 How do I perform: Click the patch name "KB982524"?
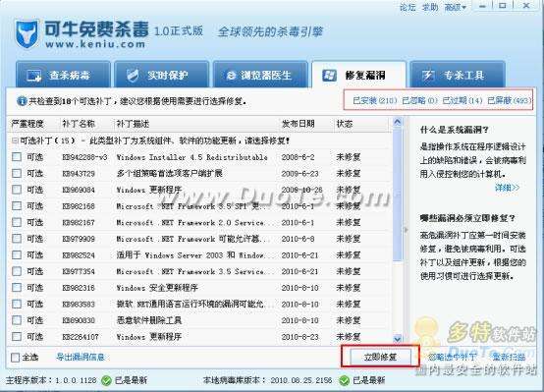[79, 255]
